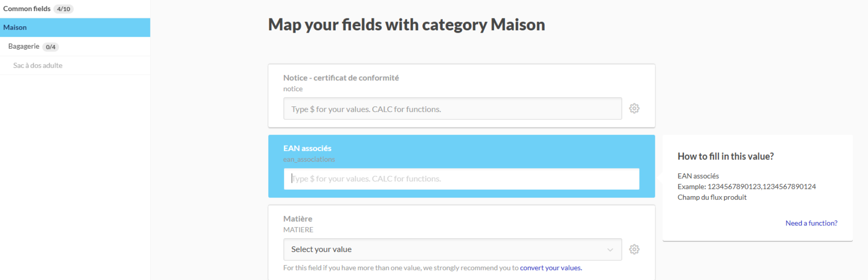Focus the Notice certificat input field
Image resolution: width=868 pixels, height=280 pixels.
pyautogui.click(x=452, y=109)
